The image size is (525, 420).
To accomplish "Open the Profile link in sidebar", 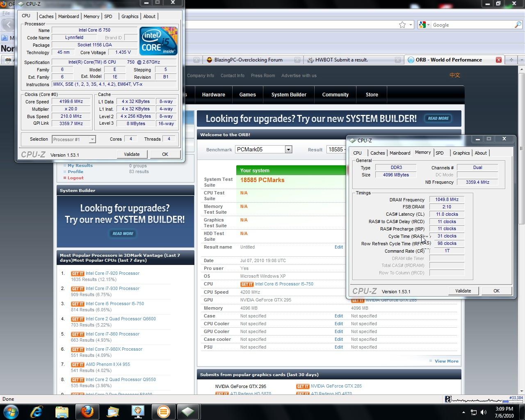I will [x=75, y=172].
